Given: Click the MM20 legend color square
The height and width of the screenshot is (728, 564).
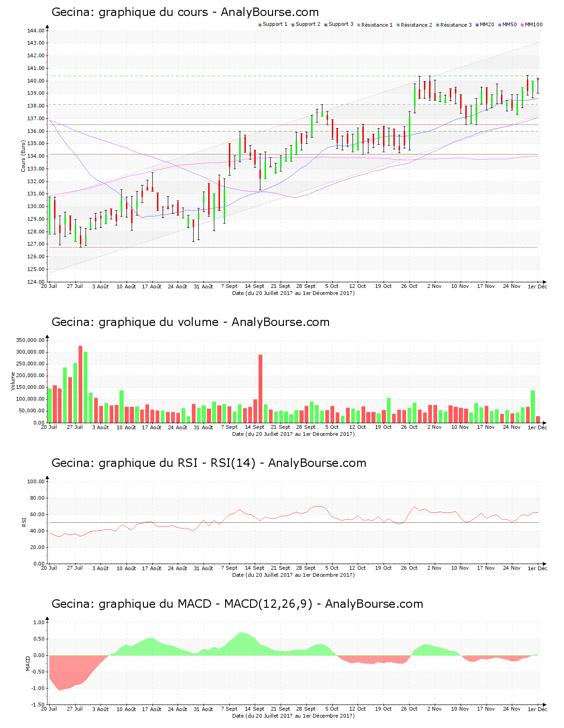Looking at the screenshot, I should (477, 24).
